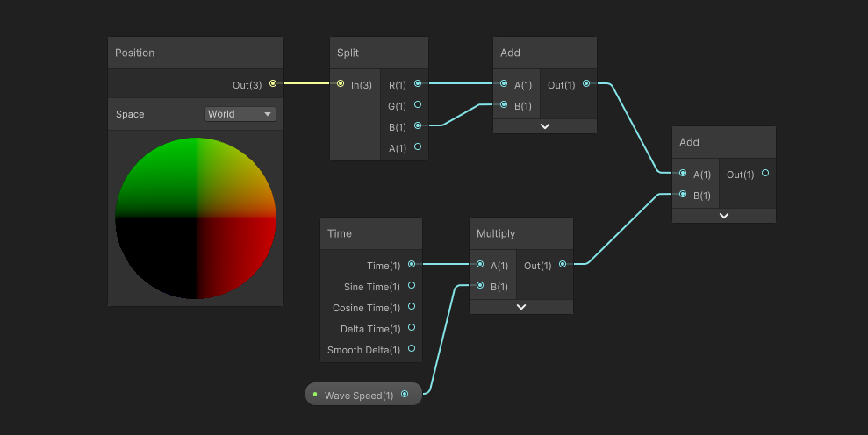Click the Cosine Time(1) output port

point(412,307)
